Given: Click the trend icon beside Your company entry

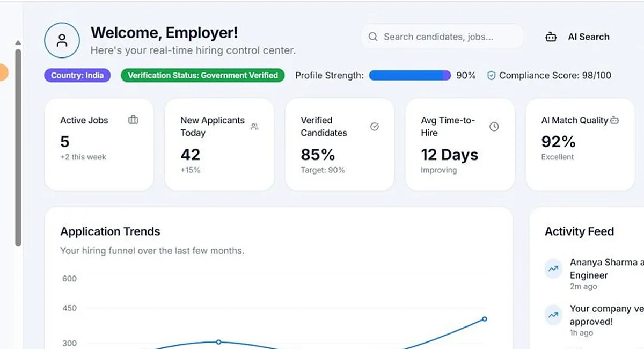Looking at the screenshot, I should pyautogui.click(x=553, y=315).
